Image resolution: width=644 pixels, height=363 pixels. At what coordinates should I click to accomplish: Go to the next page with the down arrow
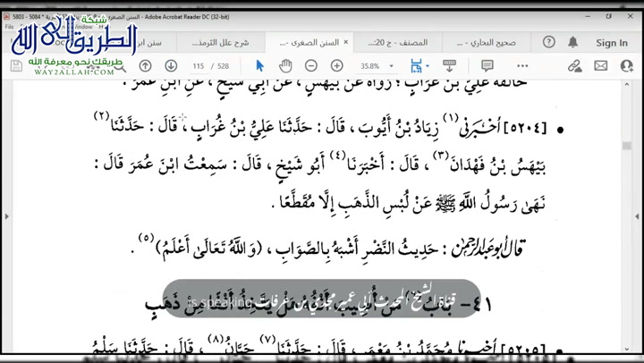click(171, 65)
